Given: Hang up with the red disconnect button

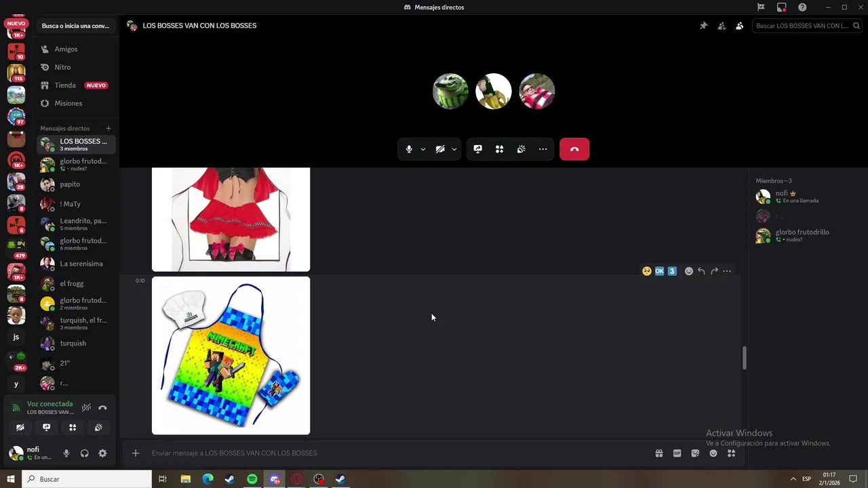Looking at the screenshot, I should pos(574,149).
